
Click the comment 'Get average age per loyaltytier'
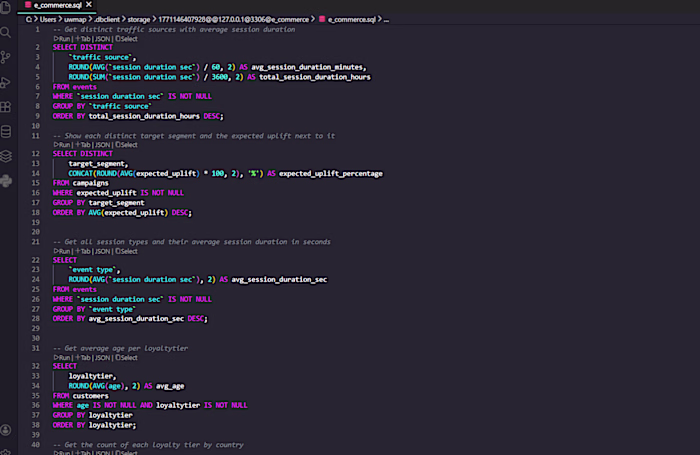click(121, 348)
